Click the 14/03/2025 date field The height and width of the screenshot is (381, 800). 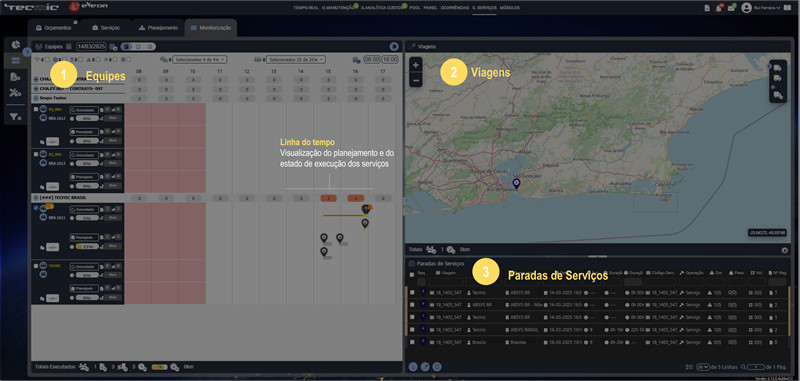click(91, 46)
